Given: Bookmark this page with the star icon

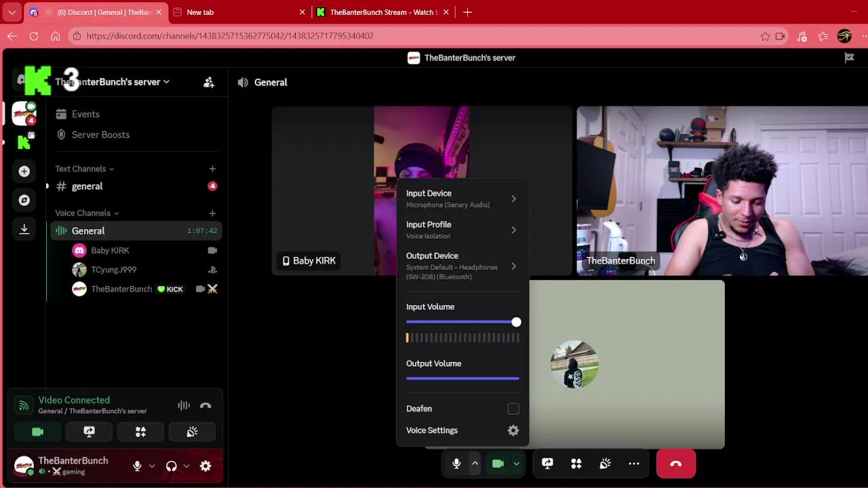Looking at the screenshot, I should coord(765,36).
